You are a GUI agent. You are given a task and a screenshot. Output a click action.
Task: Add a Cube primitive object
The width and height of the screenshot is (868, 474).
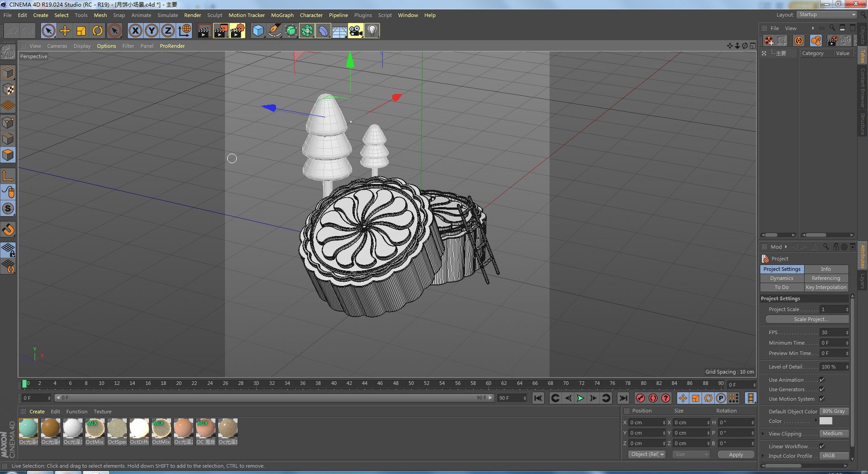click(258, 31)
